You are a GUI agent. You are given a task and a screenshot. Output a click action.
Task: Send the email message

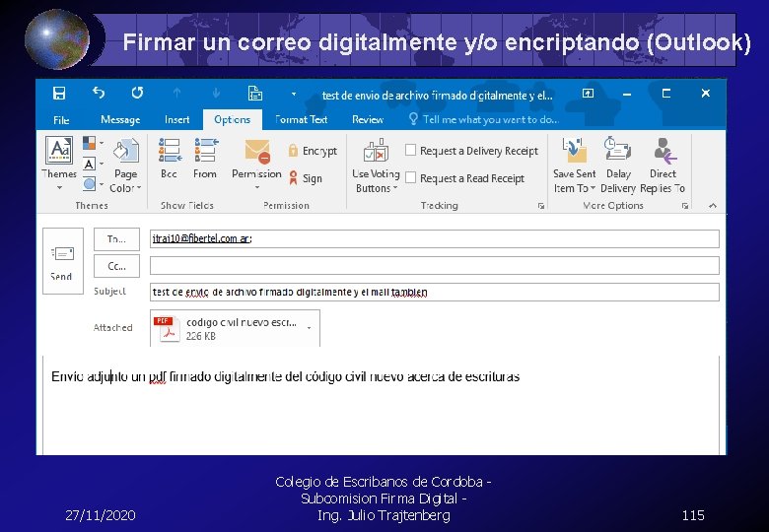pos(63,261)
